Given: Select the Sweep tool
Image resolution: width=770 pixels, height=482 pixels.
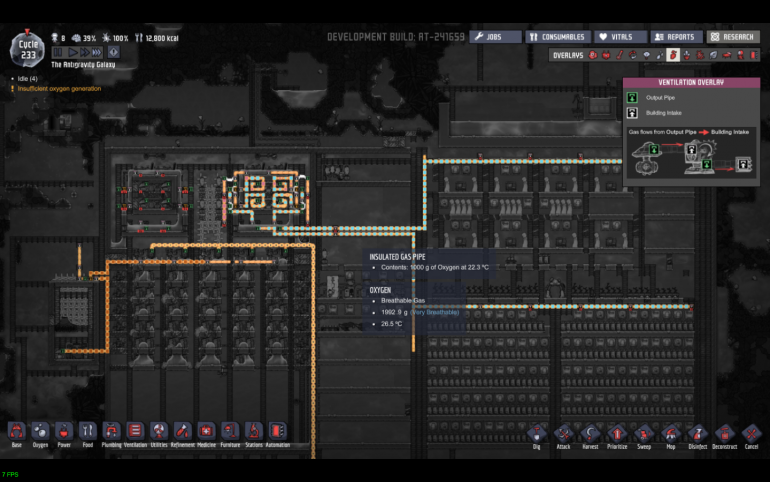Looking at the screenshot, I should 644,433.
